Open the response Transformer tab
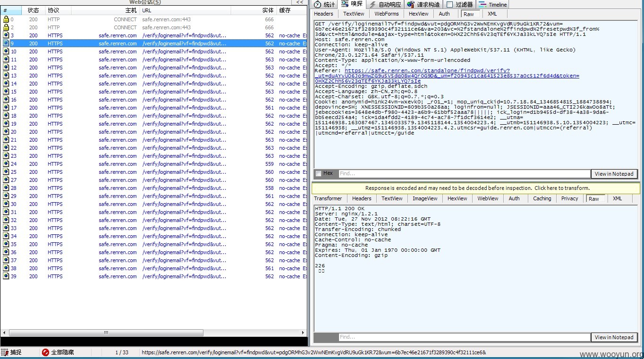The width and height of the screenshot is (644, 359). click(328, 199)
